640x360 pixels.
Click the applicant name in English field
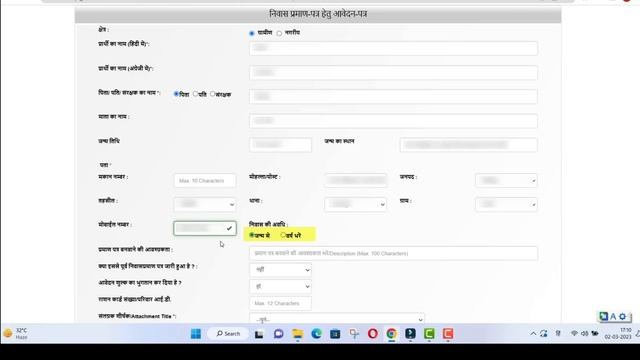[393, 73]
